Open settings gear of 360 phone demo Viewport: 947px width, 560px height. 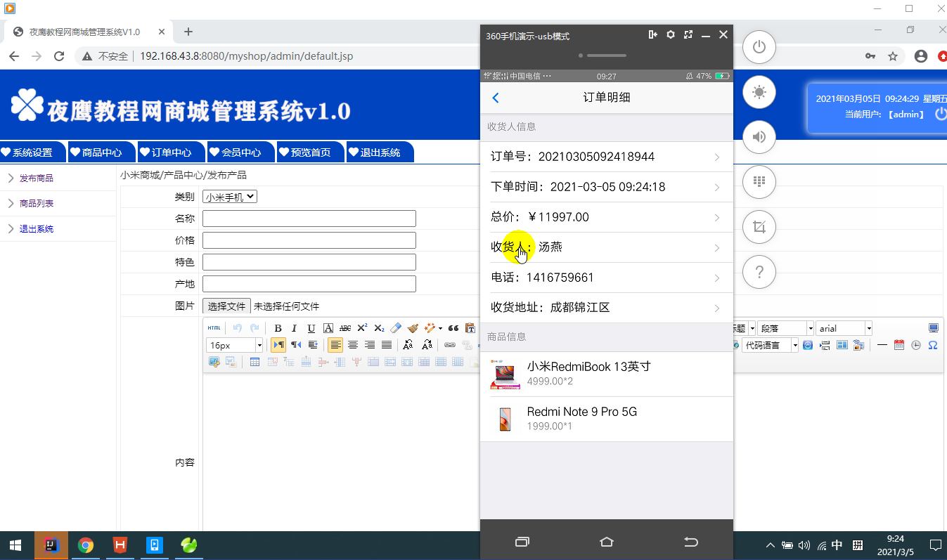[x=671, y=34]
